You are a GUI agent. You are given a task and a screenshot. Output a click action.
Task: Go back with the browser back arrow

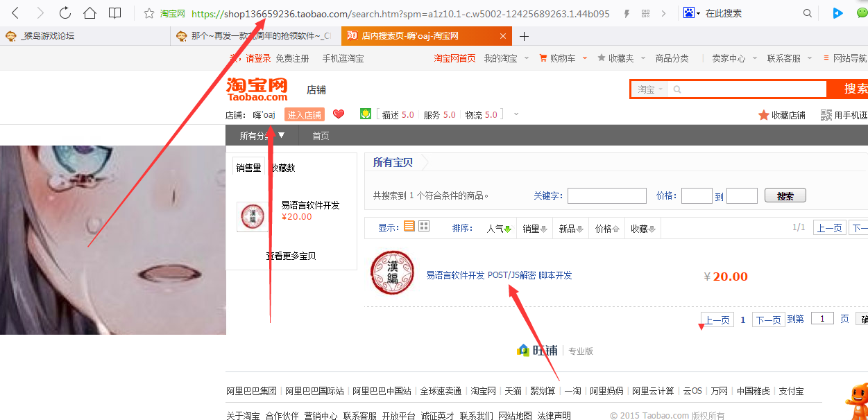tap(16, 12)
